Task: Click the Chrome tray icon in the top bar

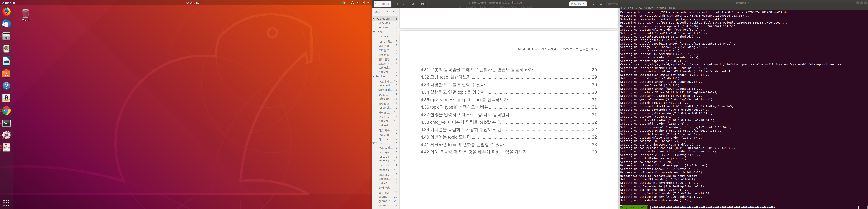Action: point(343,3)
